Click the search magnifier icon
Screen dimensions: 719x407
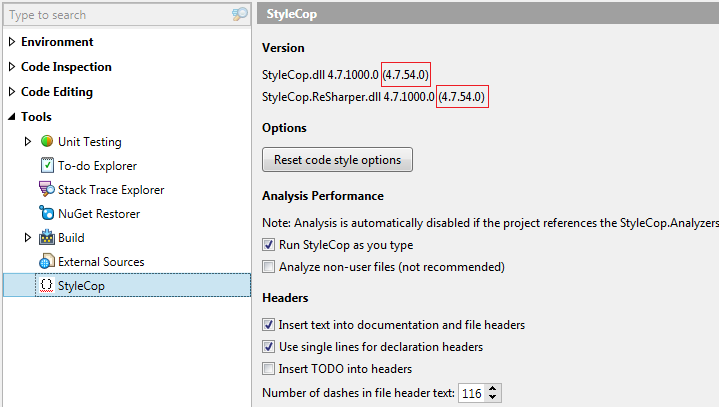click(x=239, y=14)
